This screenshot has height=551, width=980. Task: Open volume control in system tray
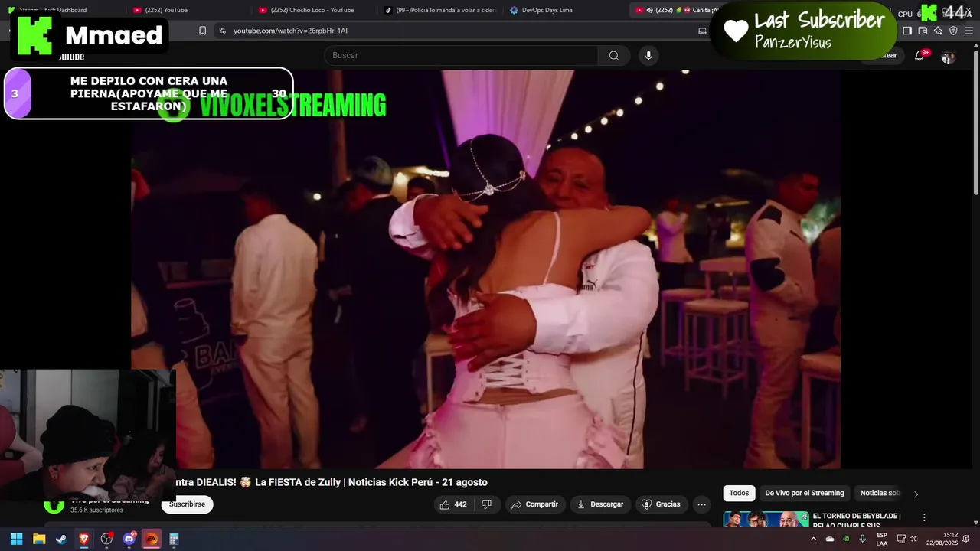coord(913,540)
